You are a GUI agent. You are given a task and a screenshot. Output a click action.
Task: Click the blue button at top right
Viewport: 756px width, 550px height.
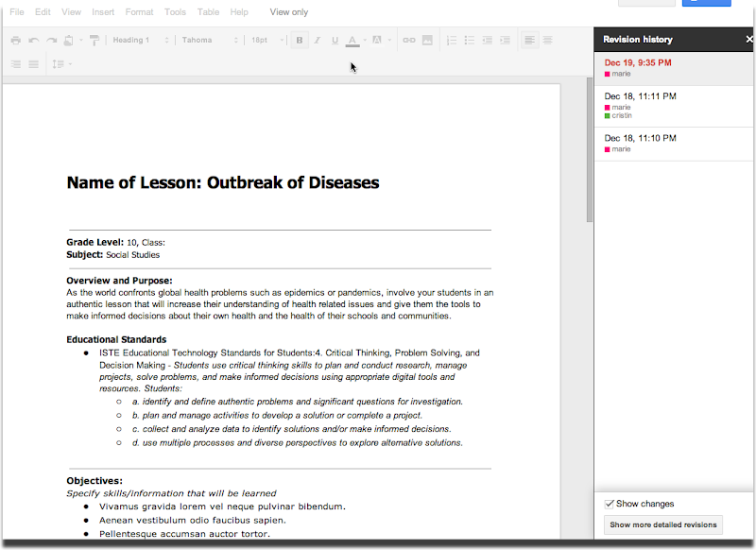706,3
